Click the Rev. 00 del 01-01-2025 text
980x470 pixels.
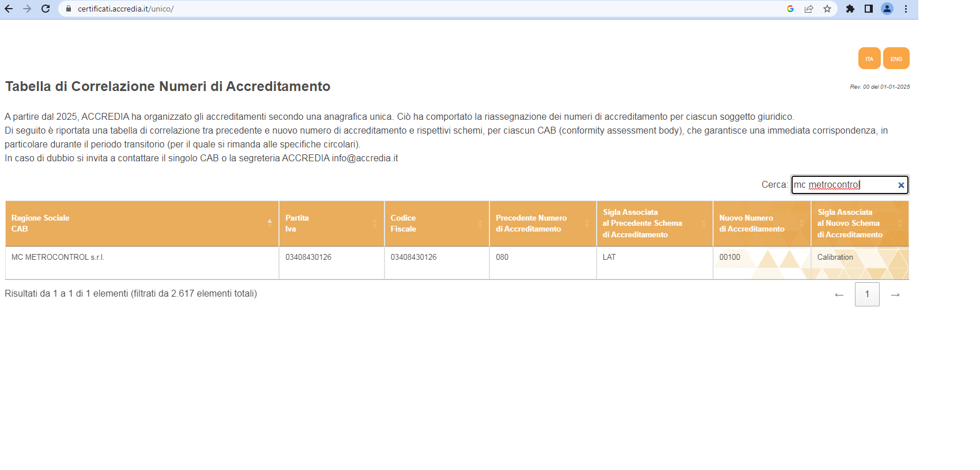pyautogui.click(x=880, y=87)
